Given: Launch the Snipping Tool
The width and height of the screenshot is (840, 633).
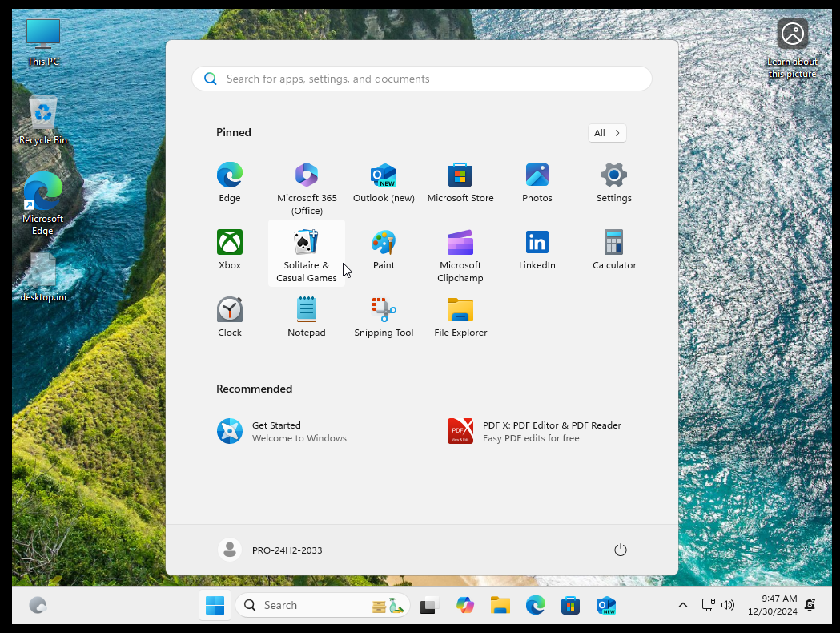Looking at the screenshot, I should tap(384, 317).
